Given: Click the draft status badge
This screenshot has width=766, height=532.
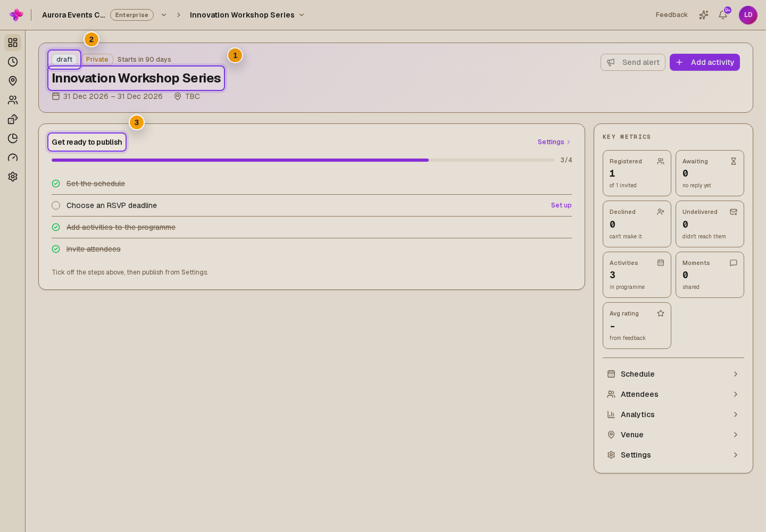Looking at the screenshot, I should pos(64,60).
